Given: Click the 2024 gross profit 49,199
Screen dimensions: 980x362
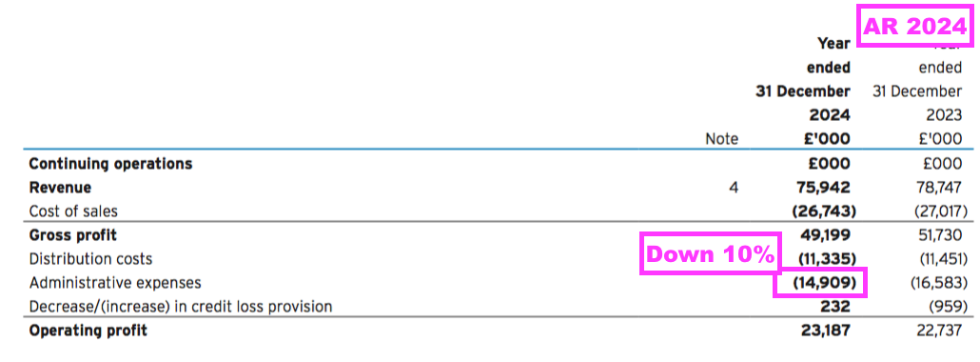Looking at the screenshot, I should tap(826, 235).
